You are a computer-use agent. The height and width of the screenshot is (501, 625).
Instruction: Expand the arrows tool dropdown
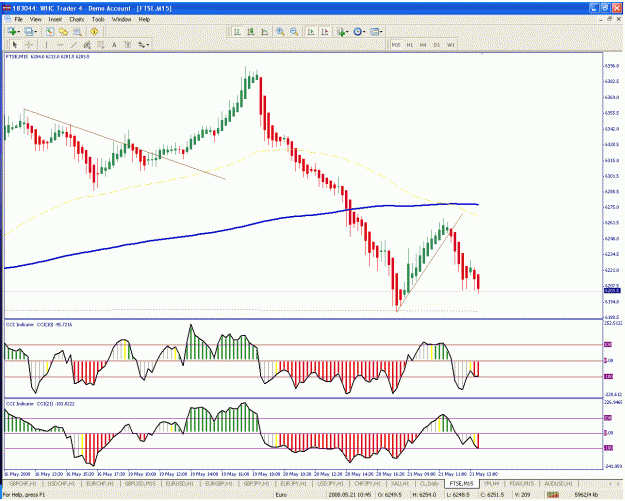click(x=148, y=45)
